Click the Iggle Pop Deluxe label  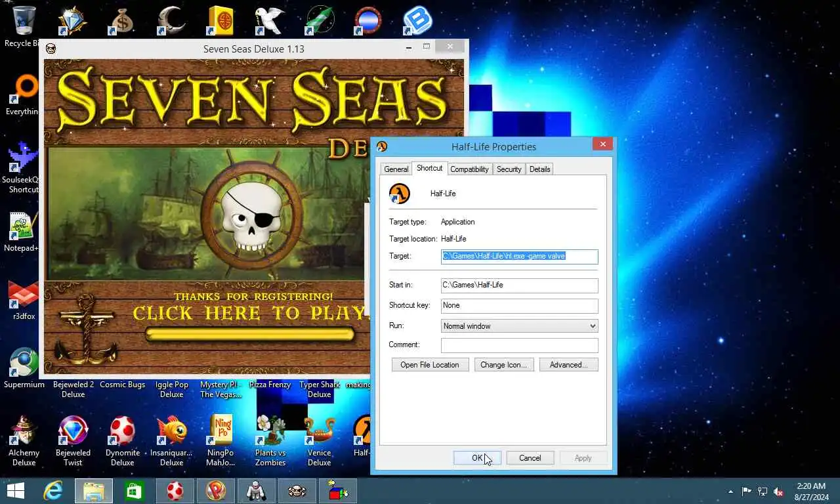tap(171, 389)
